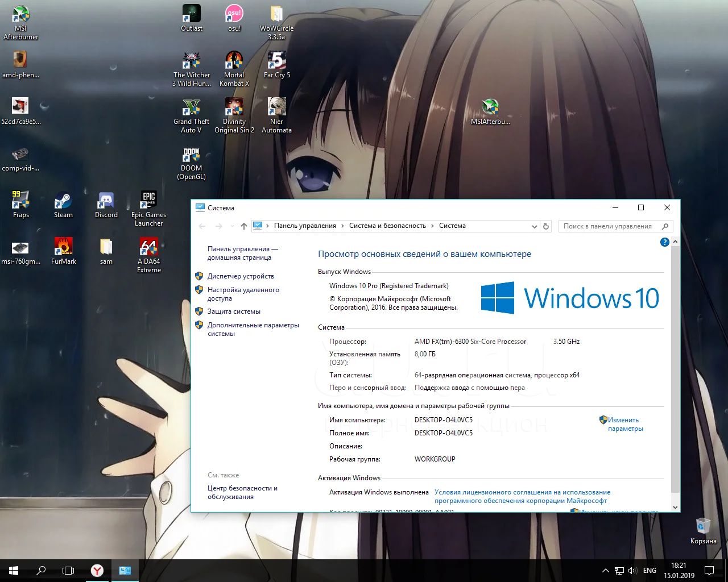The width and height of the screenshot is (728, 582).
Task: Click the search box Поиск в панели управления
Action: pos(615,226)
